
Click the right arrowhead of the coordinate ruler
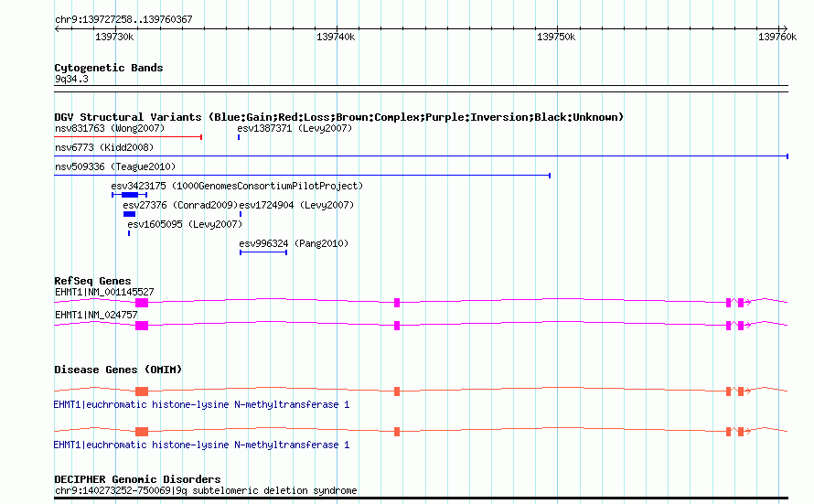coord(785,28)
